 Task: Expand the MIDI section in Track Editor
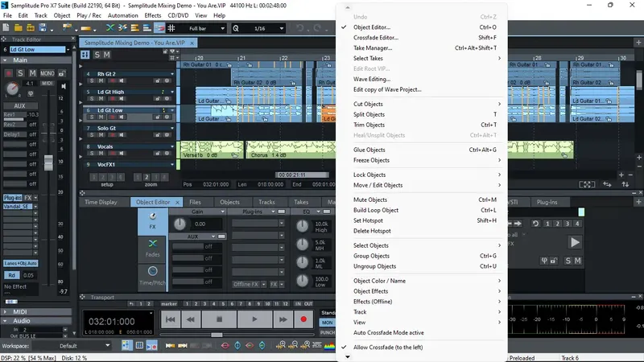click(6, 311)
